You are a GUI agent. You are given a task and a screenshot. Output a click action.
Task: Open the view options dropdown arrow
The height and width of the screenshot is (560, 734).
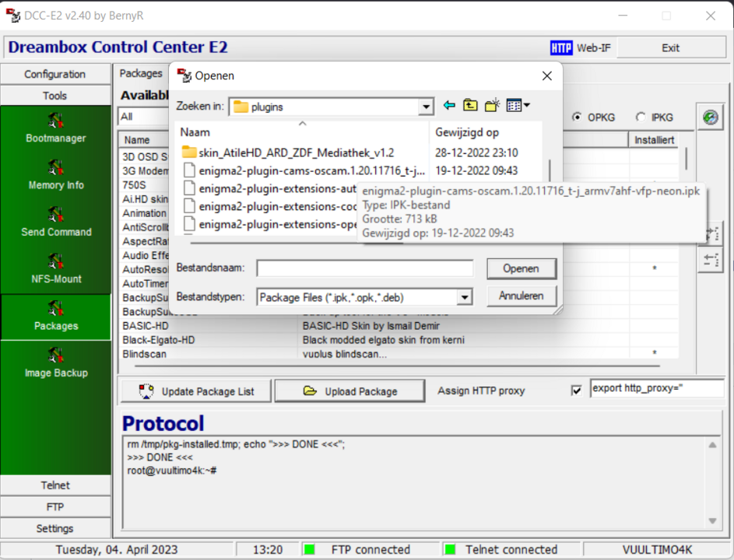pyautogui.click(x=527, y=103)
